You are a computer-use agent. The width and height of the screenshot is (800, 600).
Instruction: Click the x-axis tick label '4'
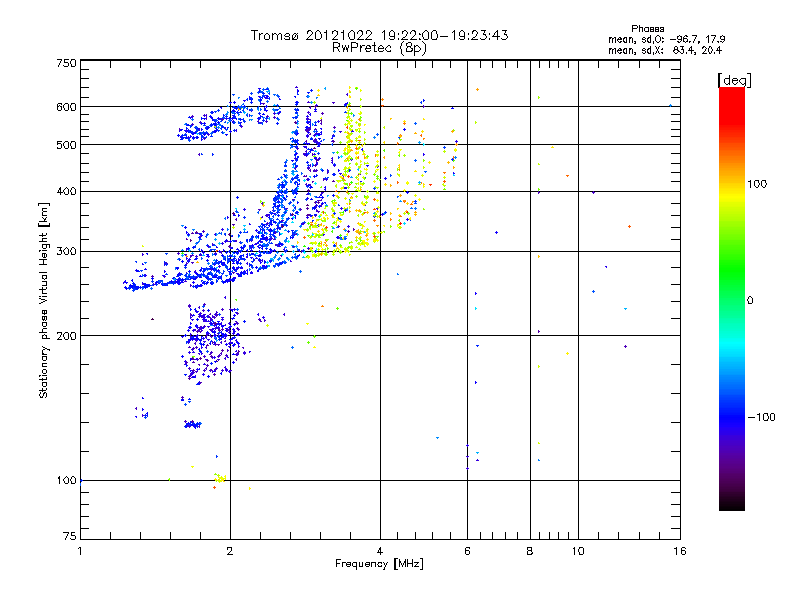coord(380,551)
